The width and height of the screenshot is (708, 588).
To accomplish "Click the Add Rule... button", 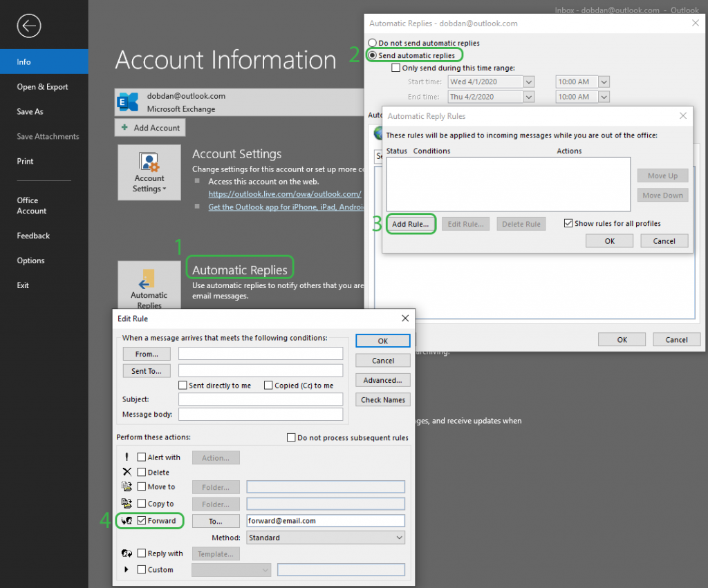I will (x=411, y=224).
